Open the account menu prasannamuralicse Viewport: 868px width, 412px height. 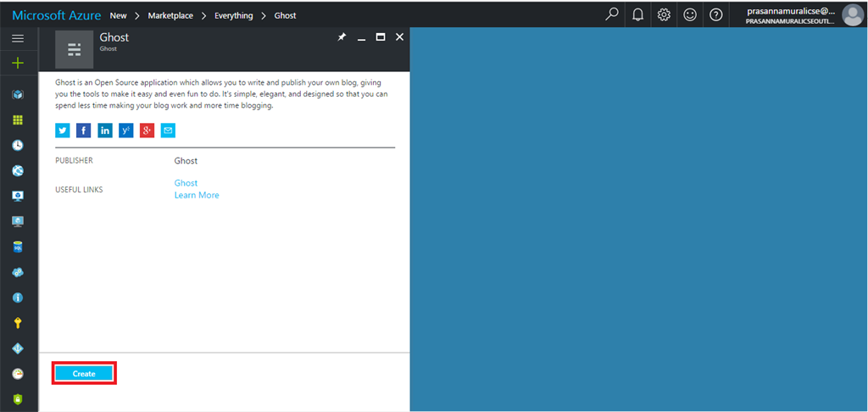click(x=791, y=15)
